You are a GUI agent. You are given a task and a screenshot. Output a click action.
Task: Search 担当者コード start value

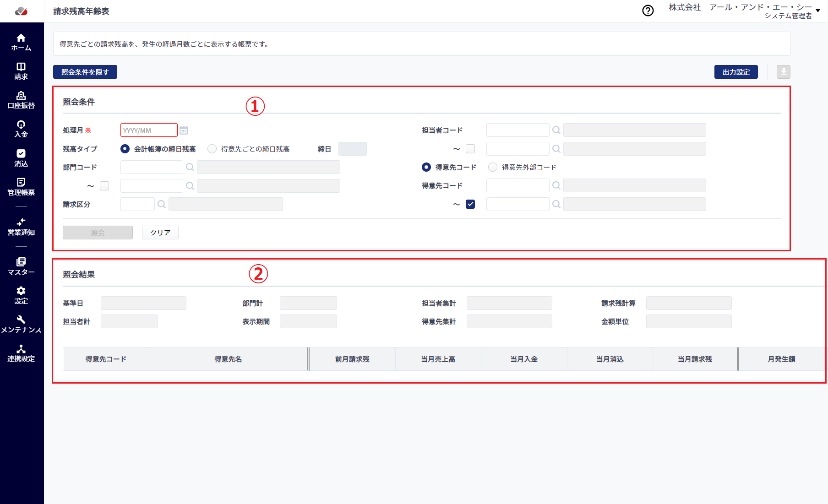(x=556, y=130)
